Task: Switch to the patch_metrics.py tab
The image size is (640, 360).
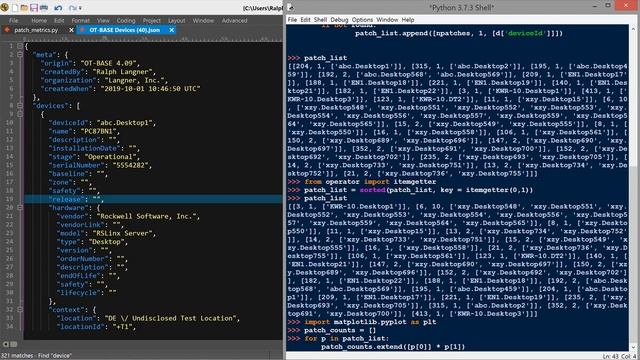Action: click(x=36, y=30)
